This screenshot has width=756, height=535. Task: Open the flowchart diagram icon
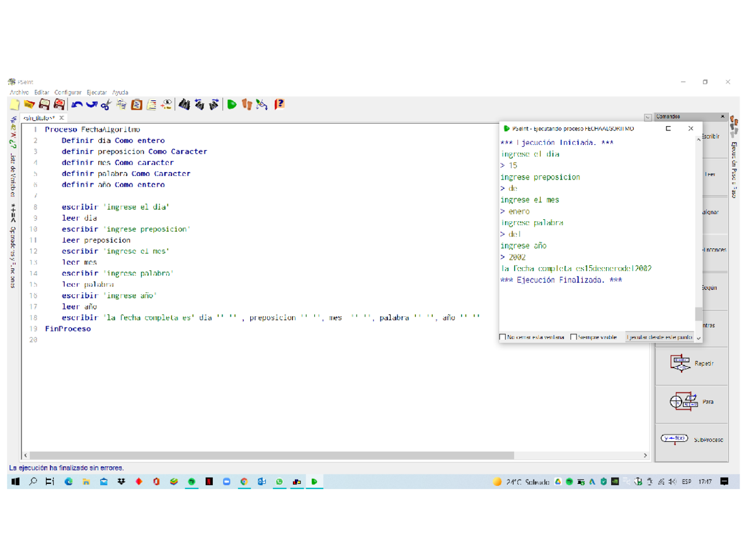tap(262, 105)
